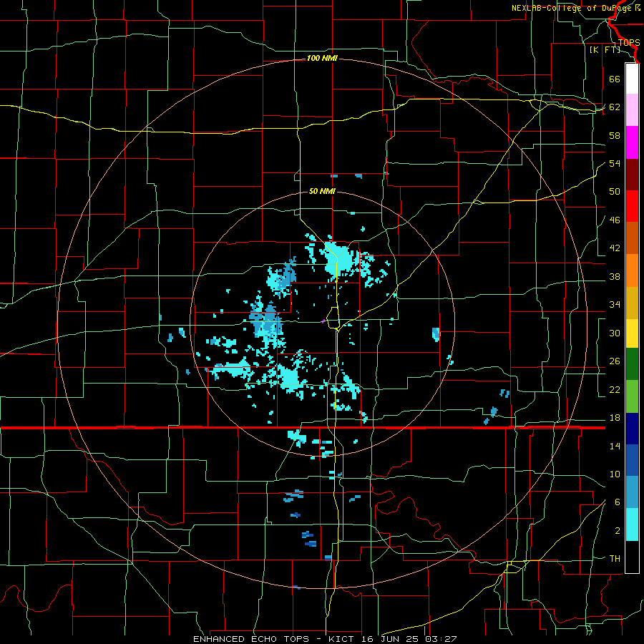Click the '2' legend value

point(618,531)
